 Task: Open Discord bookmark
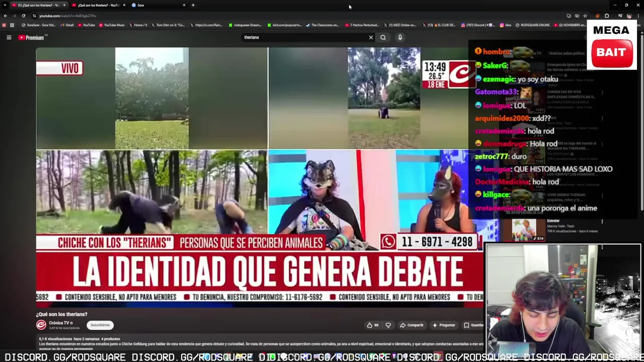click(477, 25)
